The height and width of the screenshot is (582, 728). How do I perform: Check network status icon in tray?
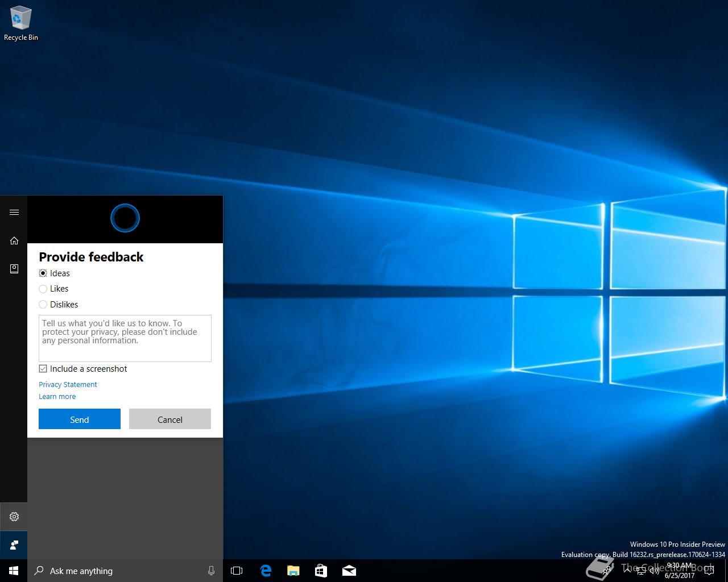pos(641,571)
